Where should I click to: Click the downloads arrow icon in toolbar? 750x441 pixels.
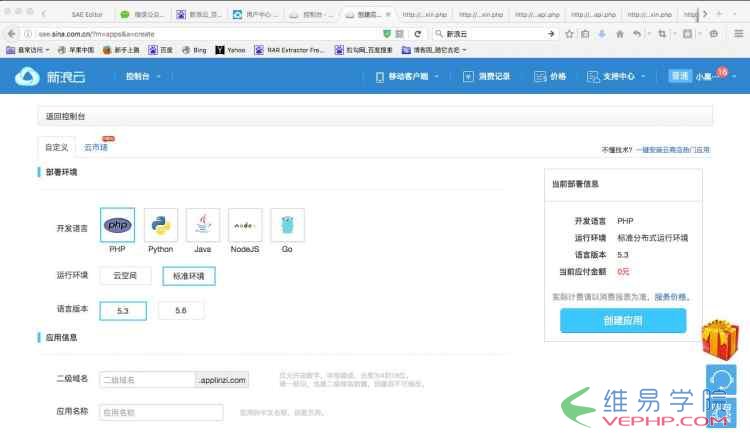[x=602, y=34]
